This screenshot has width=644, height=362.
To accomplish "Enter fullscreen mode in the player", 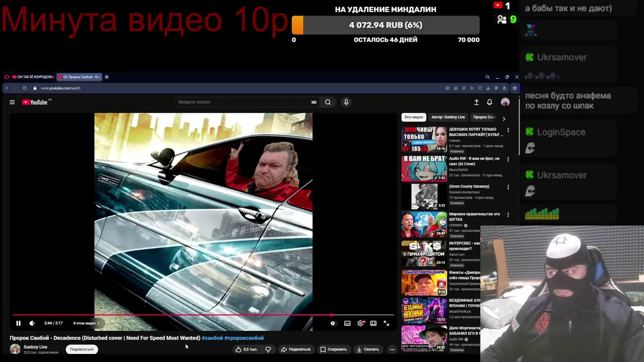I will (x=386, y=323).
